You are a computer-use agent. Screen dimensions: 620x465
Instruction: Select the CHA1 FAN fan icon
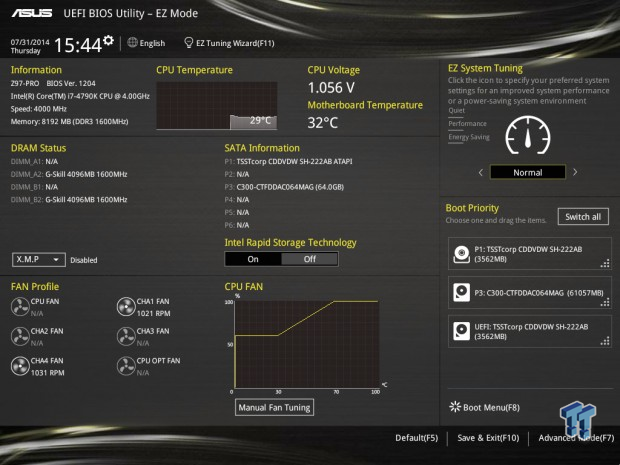tap(126, 307)
